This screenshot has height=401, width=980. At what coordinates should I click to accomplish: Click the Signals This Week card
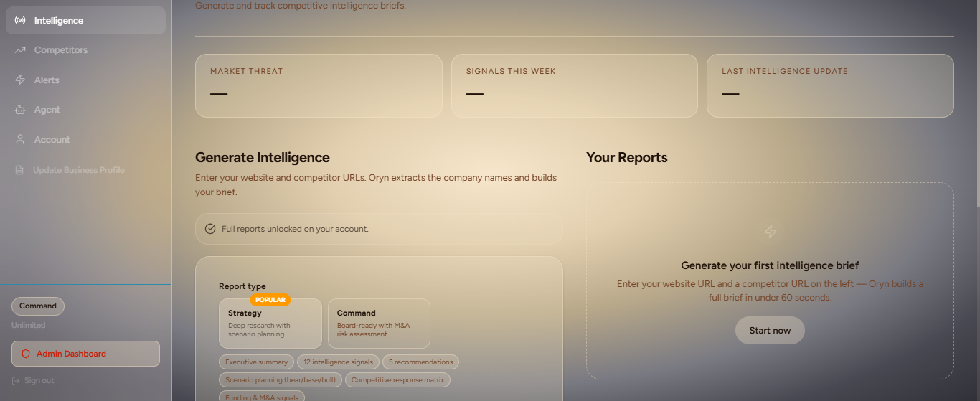point(574,85)
